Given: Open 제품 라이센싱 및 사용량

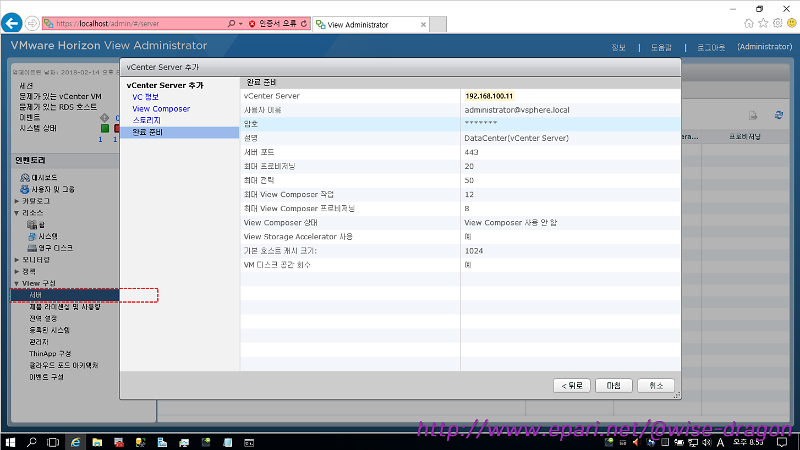Looking at the screenshot, I should pyautogui.click(x=65, y=307).
